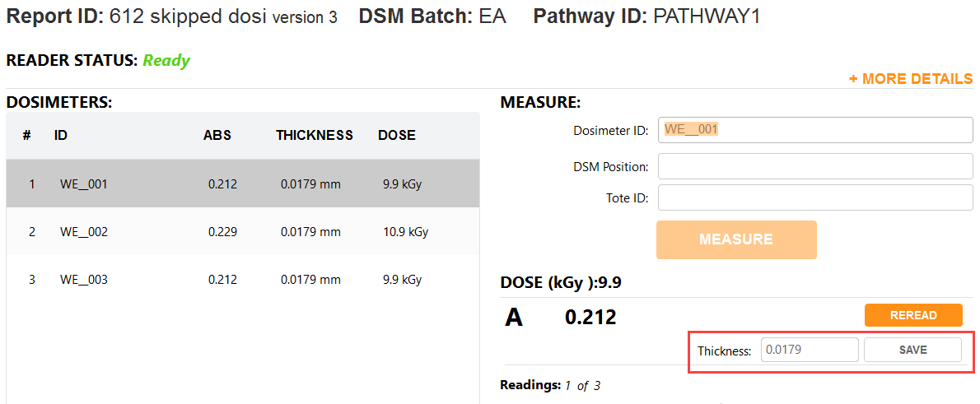Expand the + MORE DETAILS link
The image size is (980, 404).
911,79
